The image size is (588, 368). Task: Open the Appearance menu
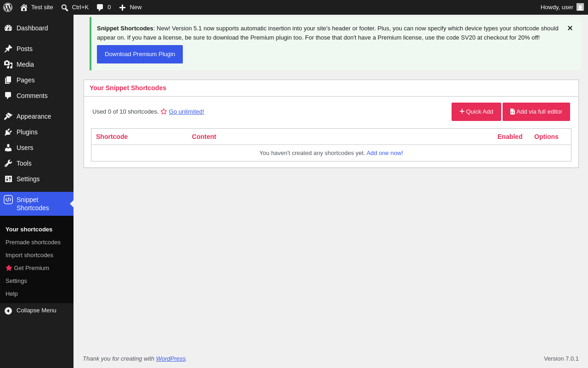click(37, 116)
